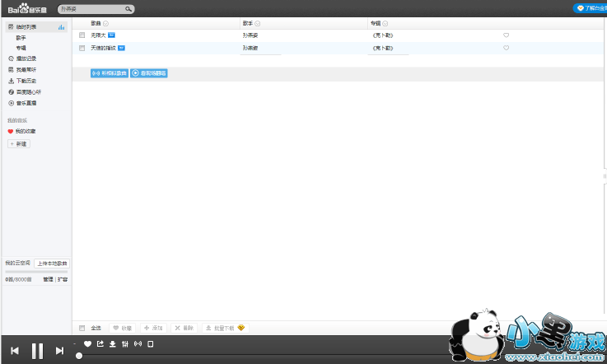Click the listen to similar songs button
This screenshot has width=607, height=364.
110,73
